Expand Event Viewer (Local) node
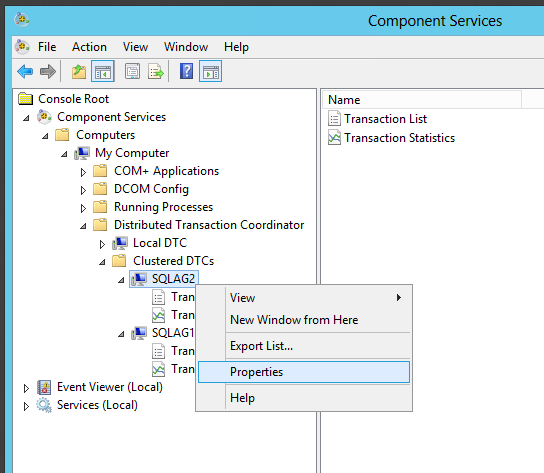This screenshot has width=544, height=473. (x=26, y=388)
